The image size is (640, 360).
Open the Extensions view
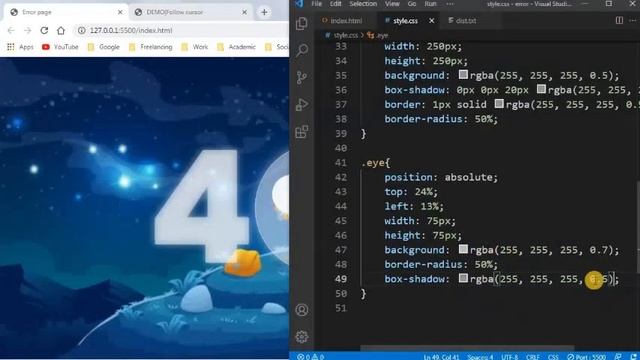tap(302, 132)
